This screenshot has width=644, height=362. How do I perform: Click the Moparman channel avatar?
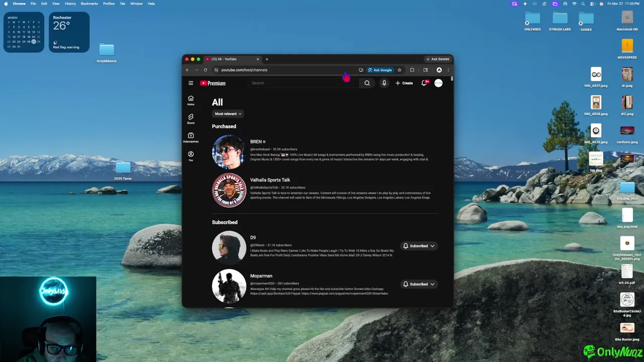pos(229,286)
